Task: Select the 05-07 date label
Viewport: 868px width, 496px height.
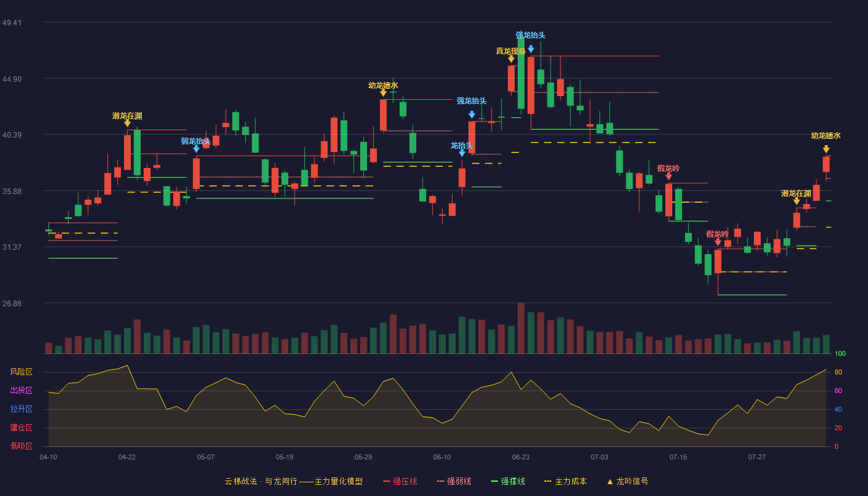Action: (206, 457)
